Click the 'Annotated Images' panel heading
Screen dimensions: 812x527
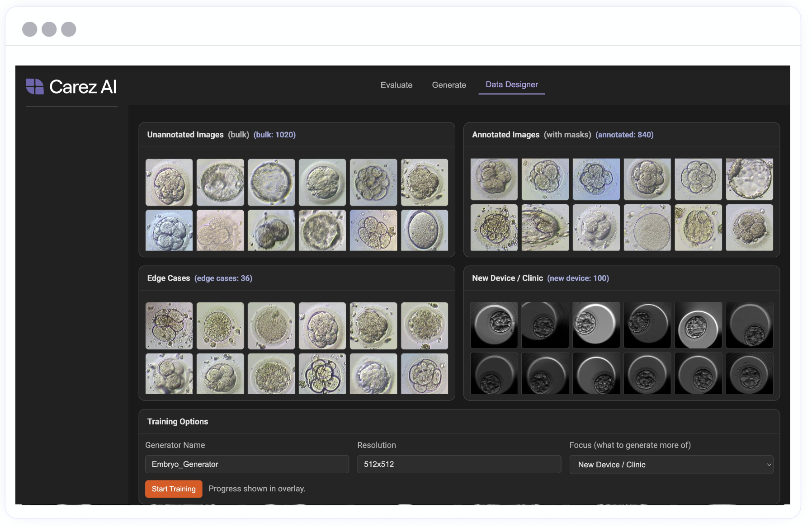[505, 135]
